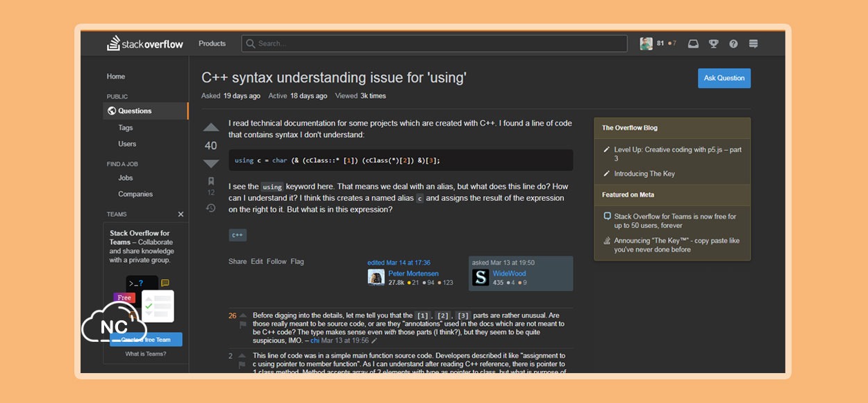Open the achievements trophy icon

713,44
